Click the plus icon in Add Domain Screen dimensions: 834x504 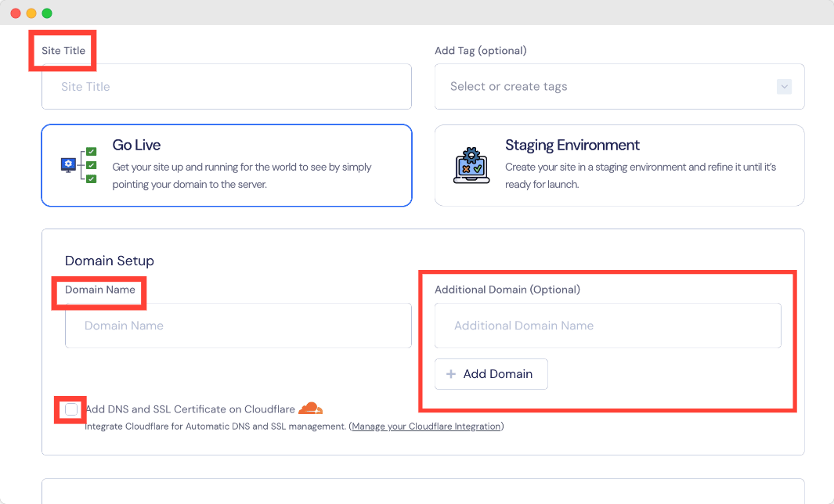451,374
